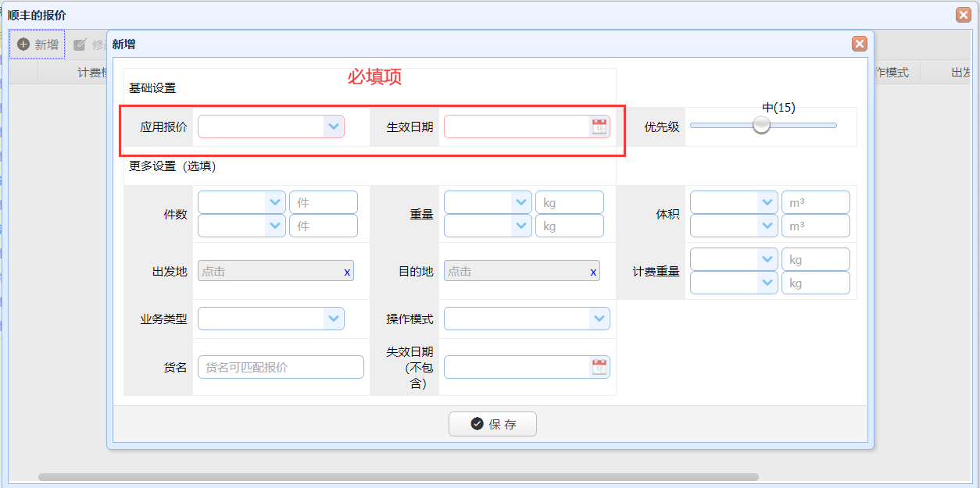Viewport: 980px width, 488px height.
Task: Click the 新增 toolbar button
Action: [38, 45]
